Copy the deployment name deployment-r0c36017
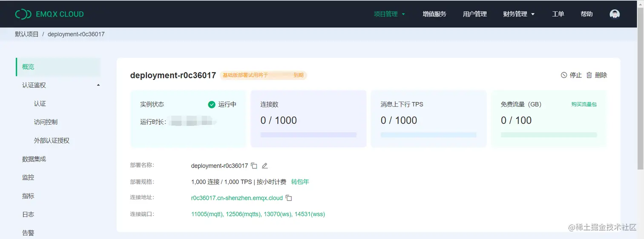644x239 pixels. click(x=254, y=165)
